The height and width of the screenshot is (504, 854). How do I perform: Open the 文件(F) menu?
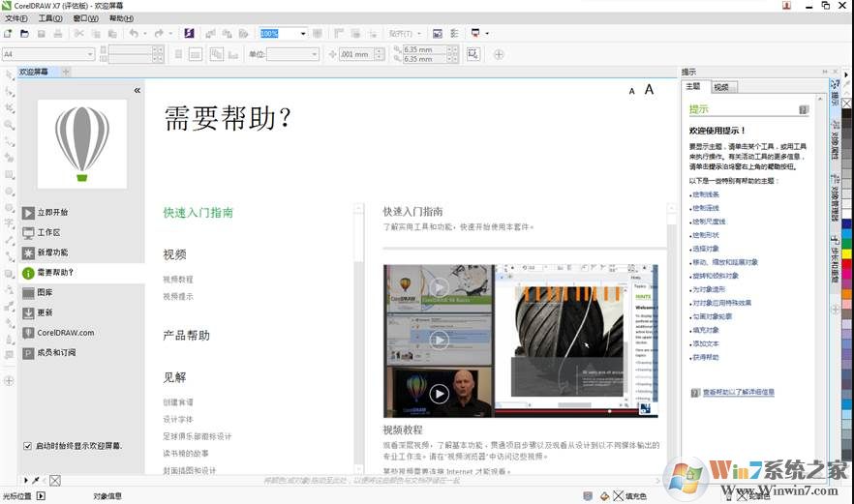tap(16, 18)
